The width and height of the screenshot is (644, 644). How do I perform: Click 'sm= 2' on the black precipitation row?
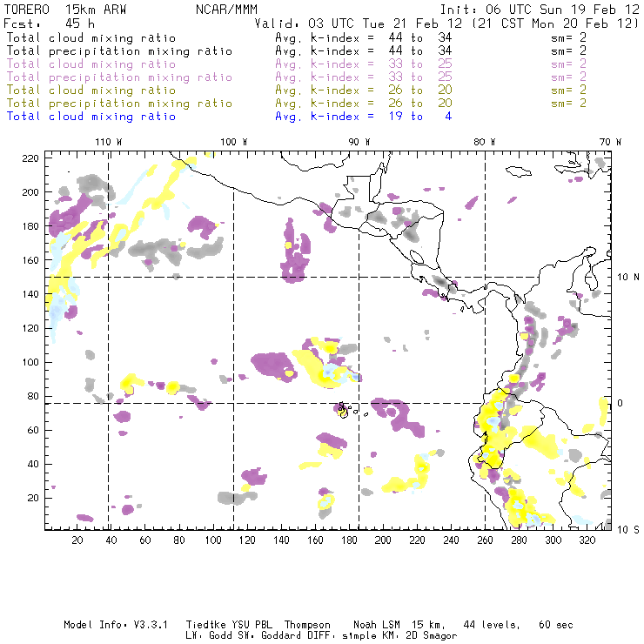coord(568,51)
